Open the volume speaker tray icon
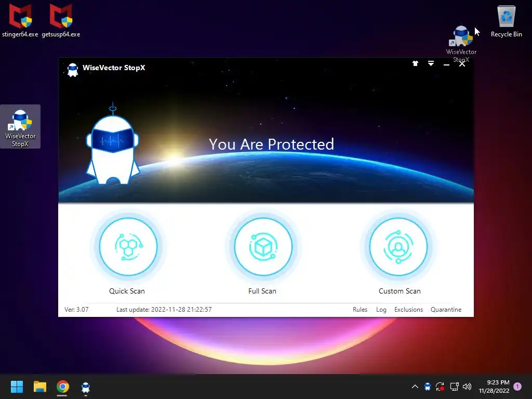532x399 pixels. [x=467, y=387]
